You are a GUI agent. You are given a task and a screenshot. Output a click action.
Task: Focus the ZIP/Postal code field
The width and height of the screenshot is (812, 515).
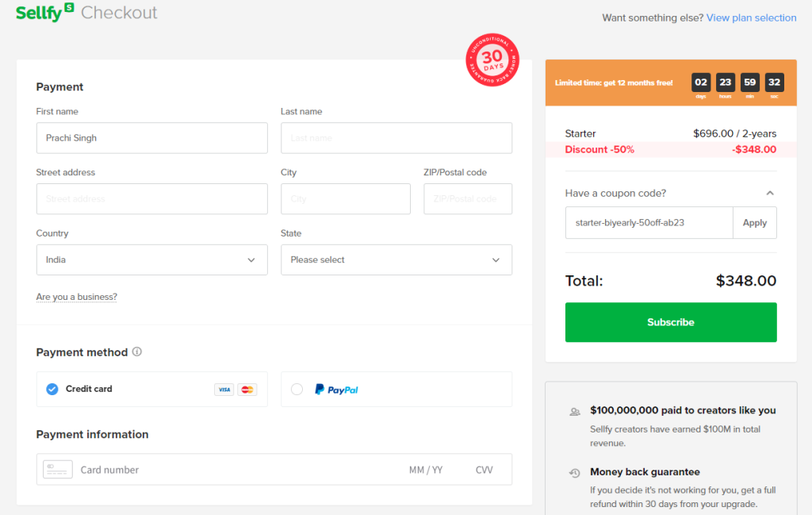(468, 199)
